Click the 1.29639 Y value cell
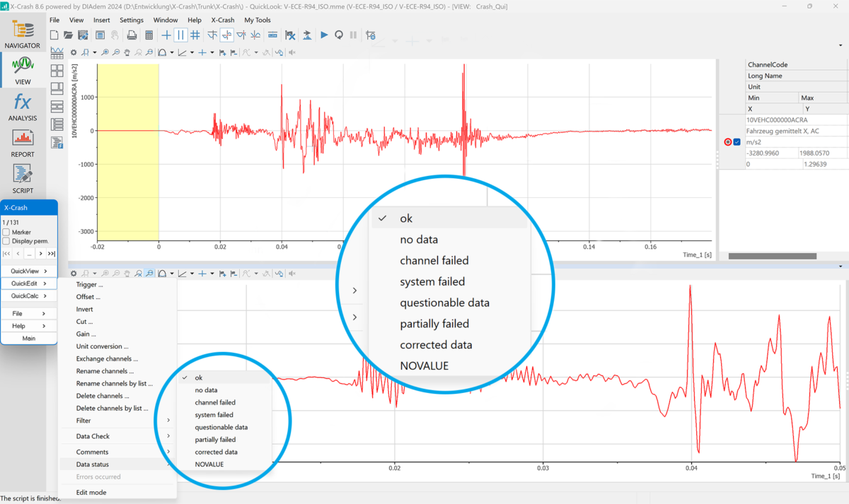The image size is (849, 504). click(x=826, y=164)
